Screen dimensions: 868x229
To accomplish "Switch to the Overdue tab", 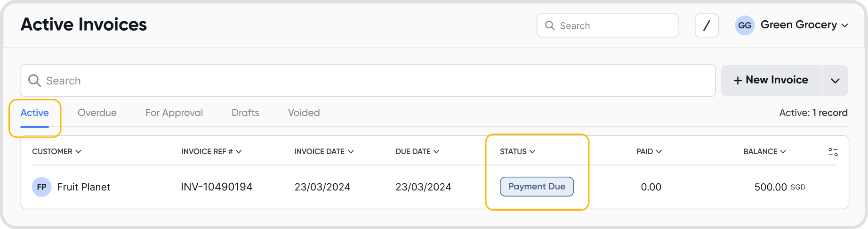I will 97,113.
